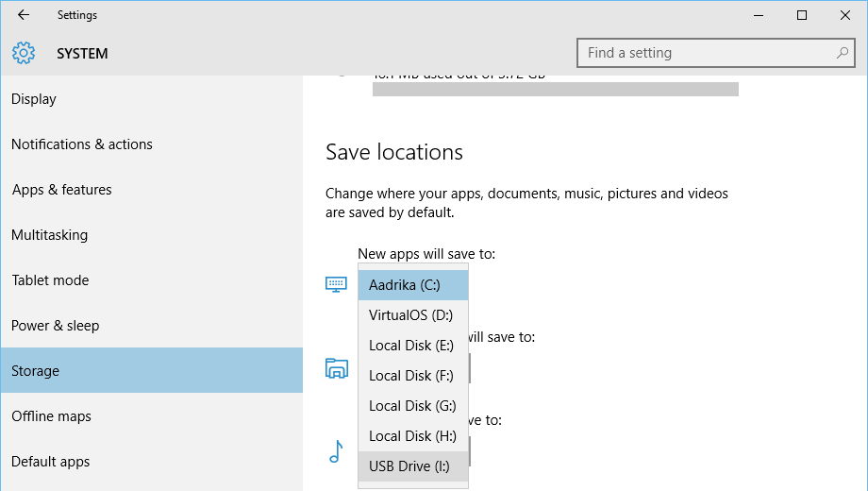Open Apps & features settings

tap(152, 190)
